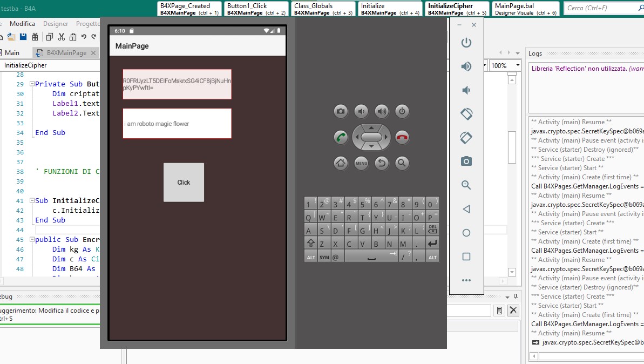Click the skin volume up round button
Image resolution: width=644 pixels, height=364 pixels.
382,111
